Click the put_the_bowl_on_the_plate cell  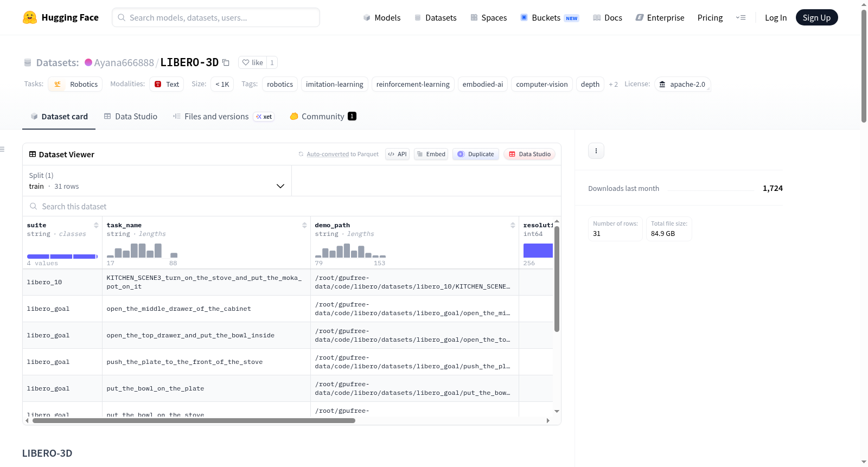(x=206, y=388)
